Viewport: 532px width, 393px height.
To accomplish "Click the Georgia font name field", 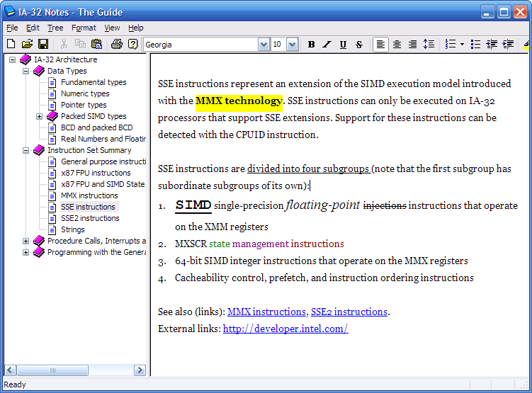I will tap(201, 45).
